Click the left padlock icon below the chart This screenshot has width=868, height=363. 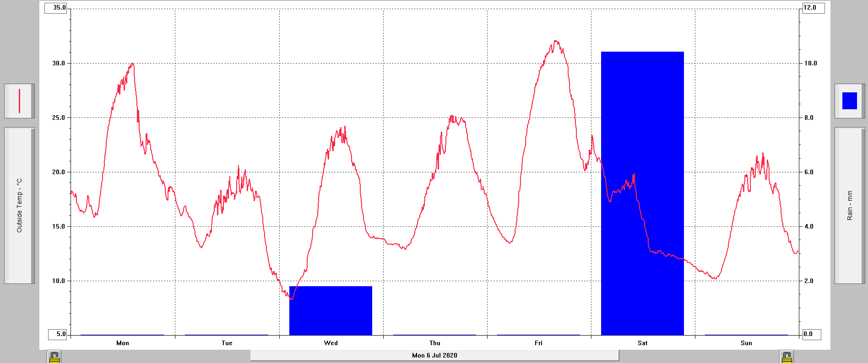54,357
